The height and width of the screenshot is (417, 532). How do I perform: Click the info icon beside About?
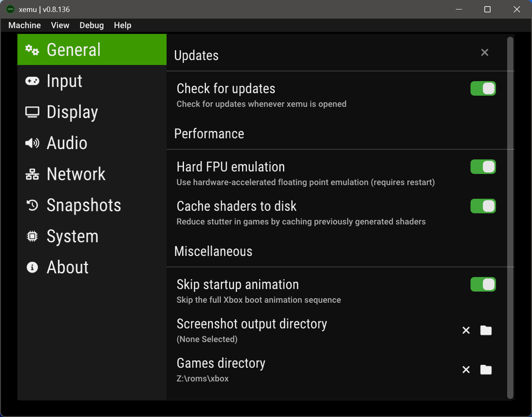[32, 267]
